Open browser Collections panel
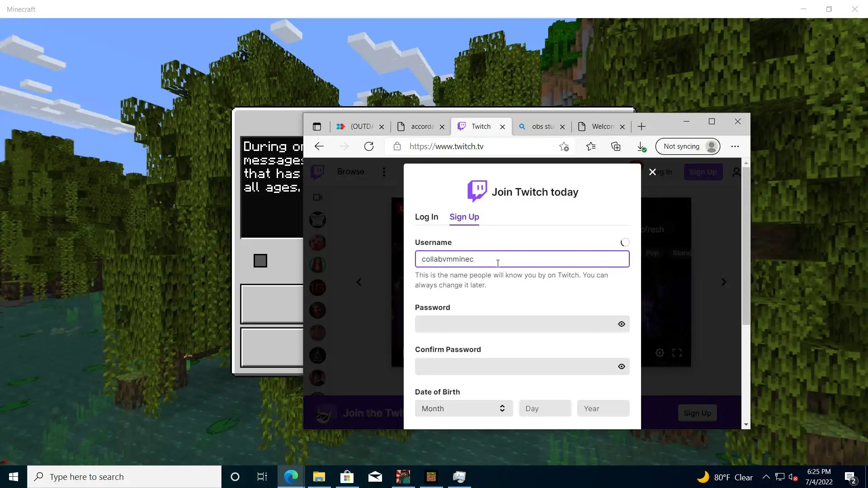This screenshot has height=488, width=868. pos(616,146)
